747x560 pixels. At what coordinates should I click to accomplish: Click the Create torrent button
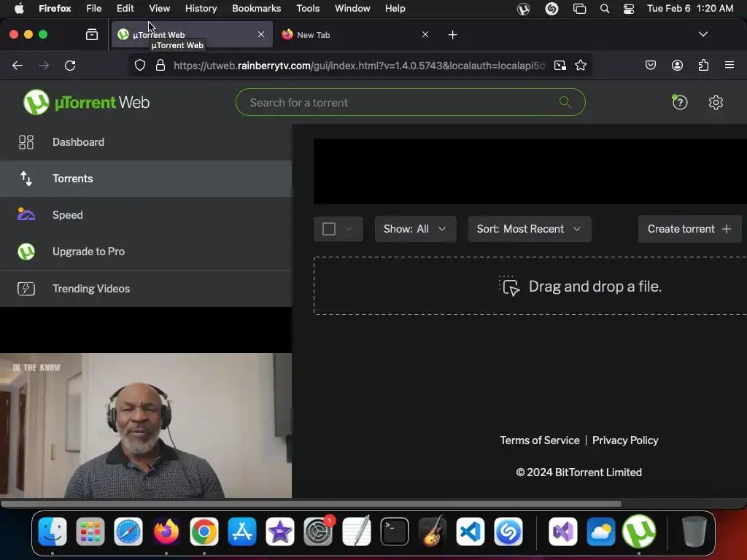(x=690, y=229)
